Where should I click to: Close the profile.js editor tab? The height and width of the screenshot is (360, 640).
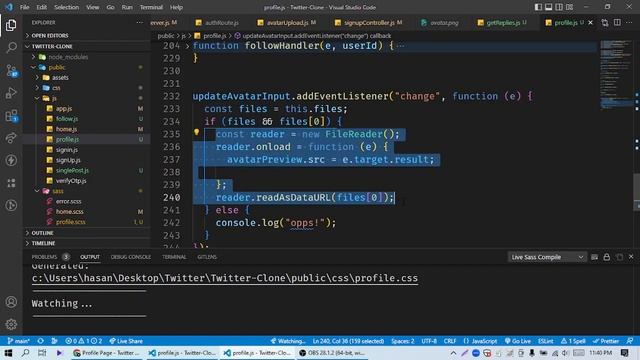pyautogui.click(x=591, y=22)
